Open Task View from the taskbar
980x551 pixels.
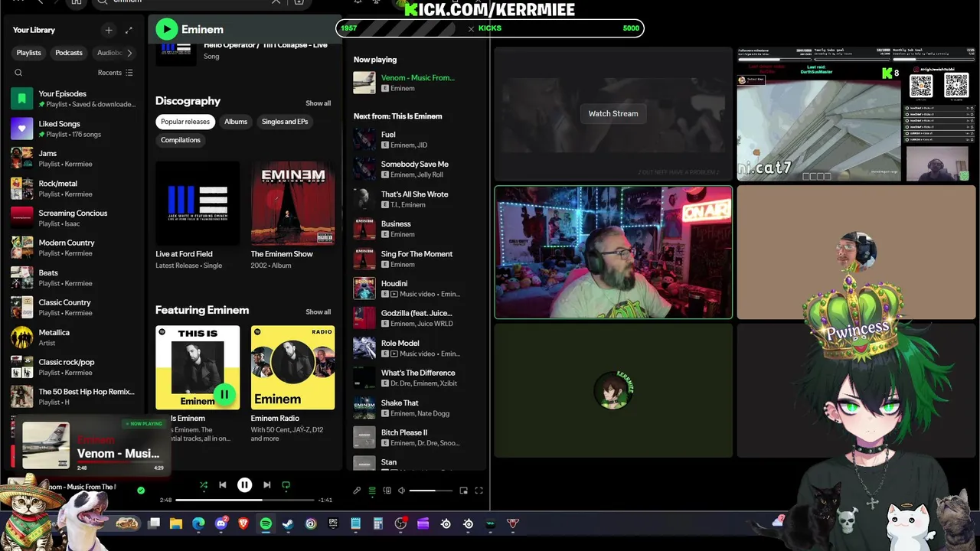pyautogui.click(x=154, y=523)
